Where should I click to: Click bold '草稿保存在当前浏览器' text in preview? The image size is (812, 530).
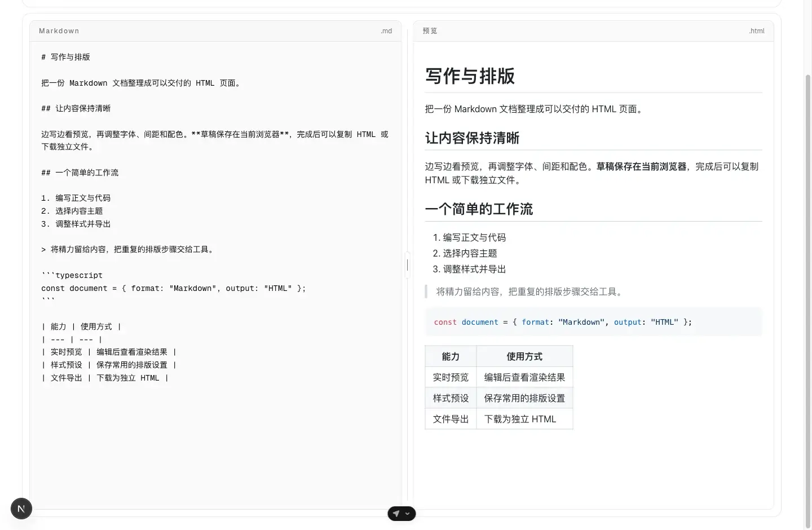641,166
